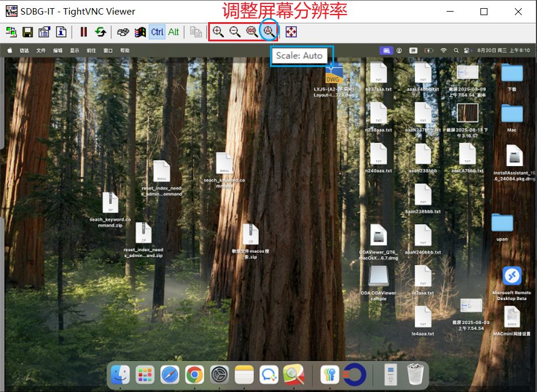Screen dimensions: 537x392
Task: Open the chat bubble app in Dock
Action: click(269, 375)
